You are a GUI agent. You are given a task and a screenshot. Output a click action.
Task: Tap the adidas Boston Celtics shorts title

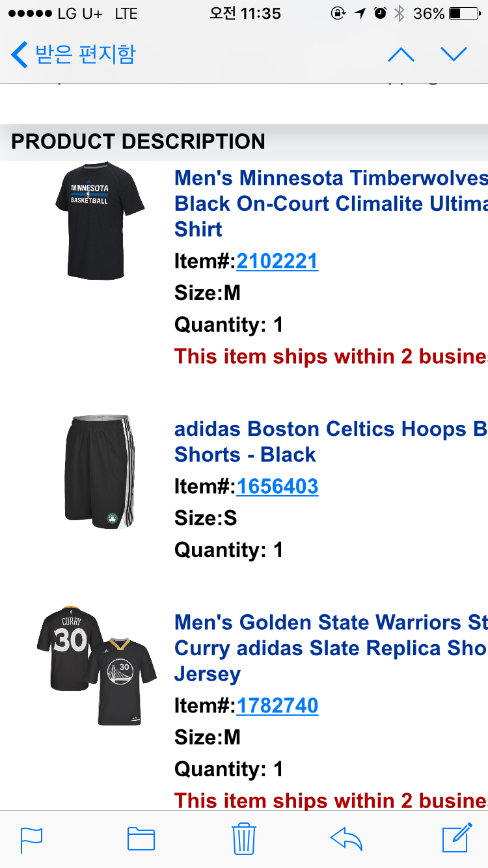point(331,442)
